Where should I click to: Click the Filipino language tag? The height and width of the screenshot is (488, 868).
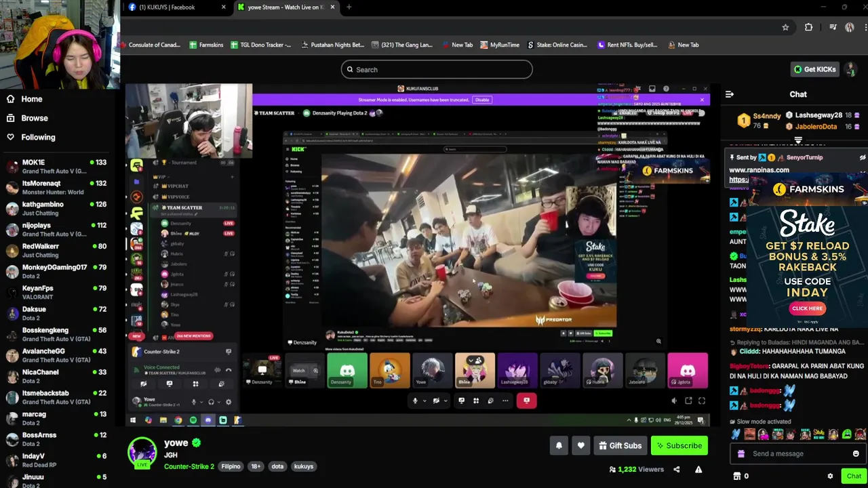[231, 466]
